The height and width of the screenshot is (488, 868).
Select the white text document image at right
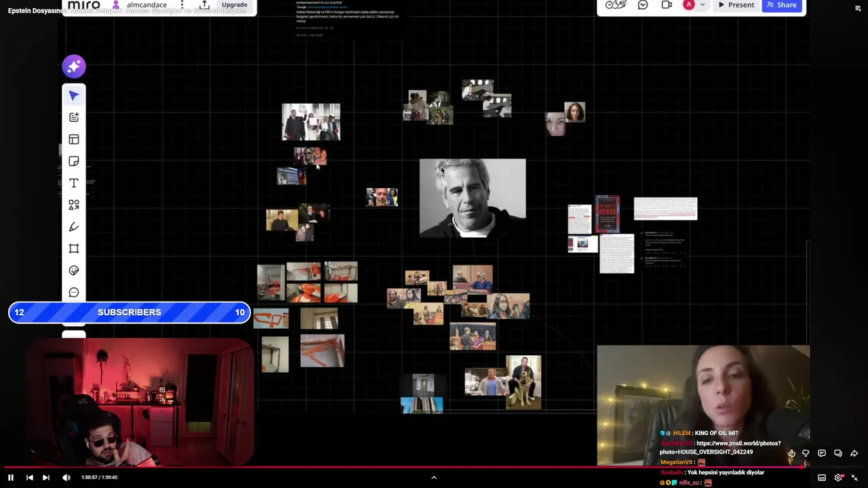click(665, 209)
